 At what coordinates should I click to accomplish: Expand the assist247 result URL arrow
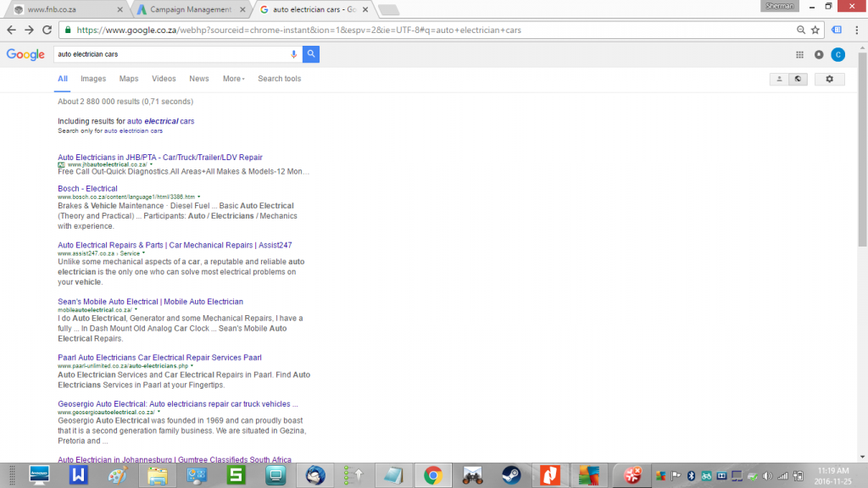pos(143,253)
